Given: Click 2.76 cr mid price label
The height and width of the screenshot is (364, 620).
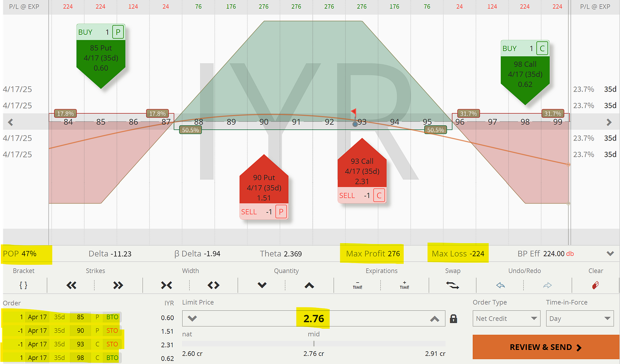Looking at the screenshot, I should coord(314,354).
